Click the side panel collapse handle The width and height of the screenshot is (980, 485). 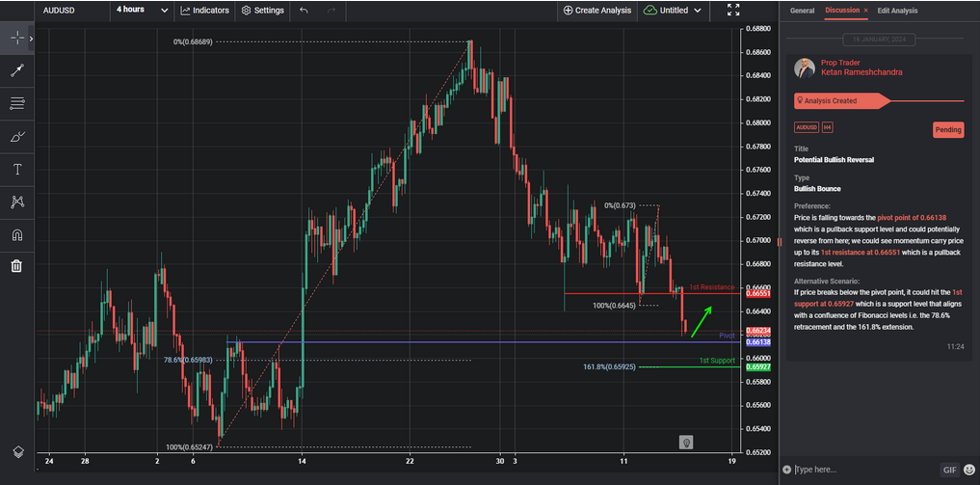779,242
